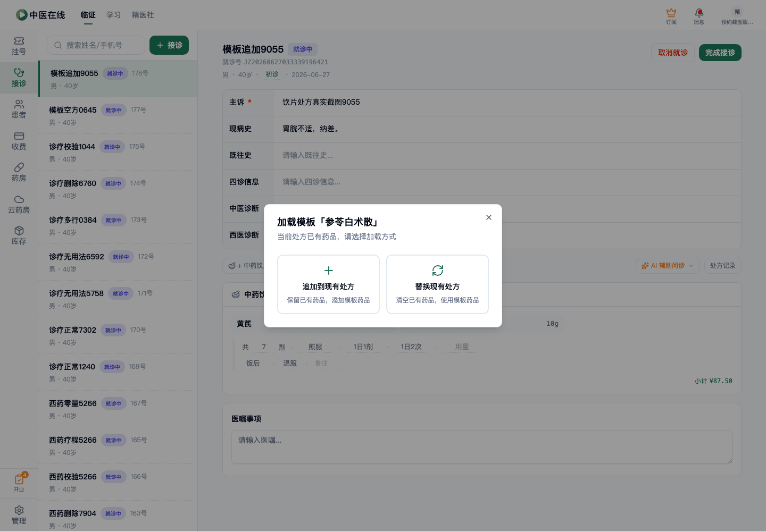Open the 饭后 timing dropdown
Viewport: 766px width, 532px height.
253,364
